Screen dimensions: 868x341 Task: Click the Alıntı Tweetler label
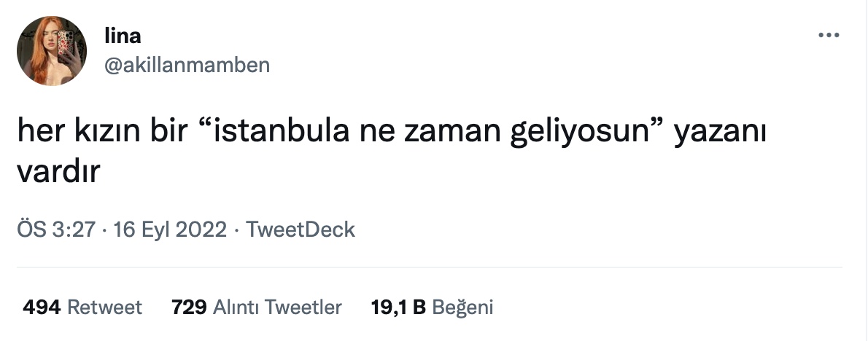point(277,307)
